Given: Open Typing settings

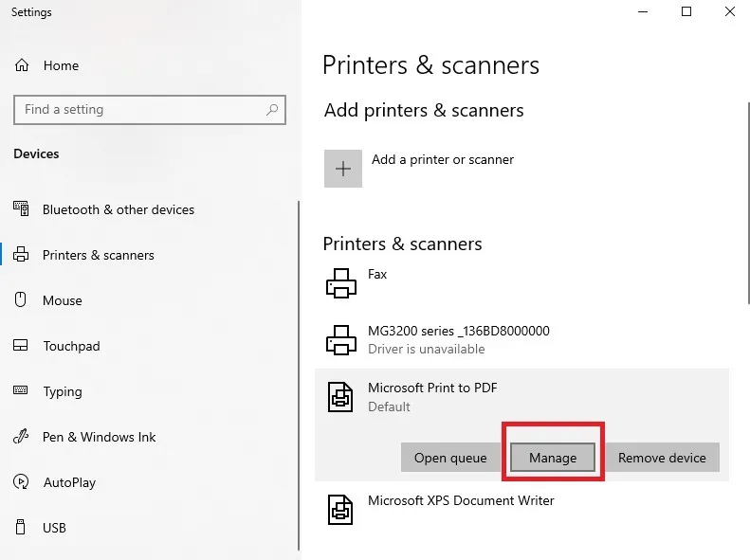Looking at the screenshot, I should tap(63, 391).
